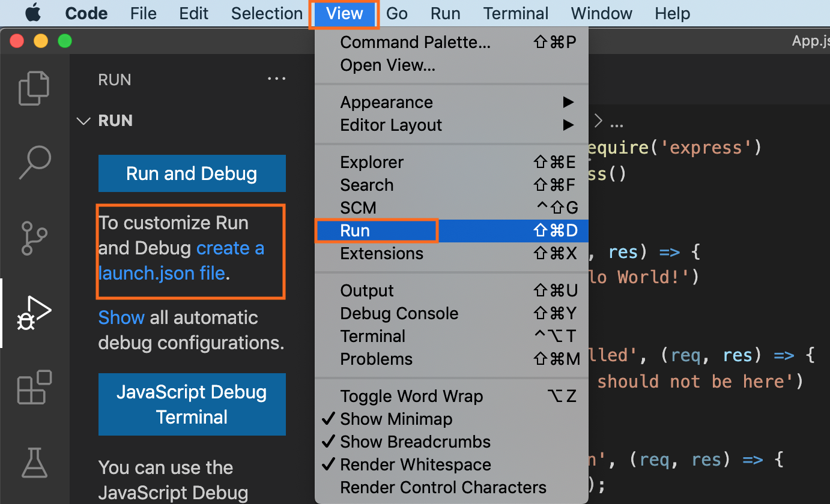Open the Appearance submenu
The image size is (830, 504).
(387, 102)
